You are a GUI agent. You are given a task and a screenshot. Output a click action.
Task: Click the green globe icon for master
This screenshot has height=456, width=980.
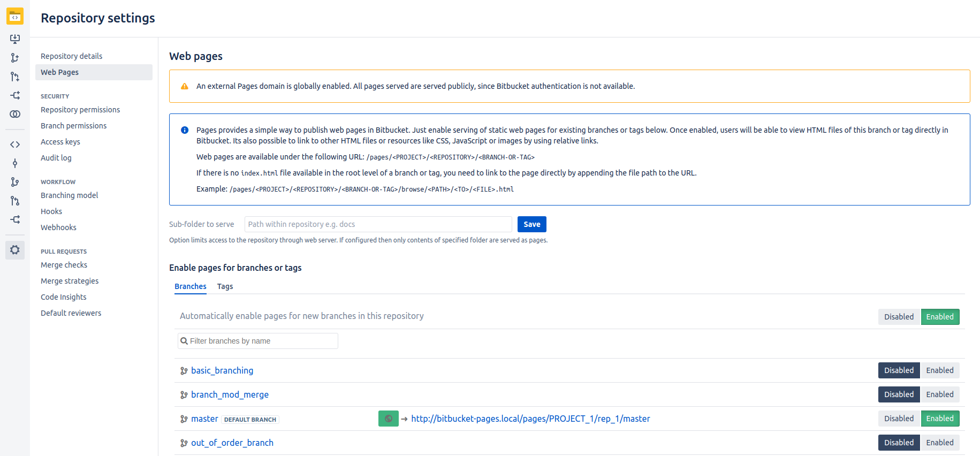(x=389, y=419)
